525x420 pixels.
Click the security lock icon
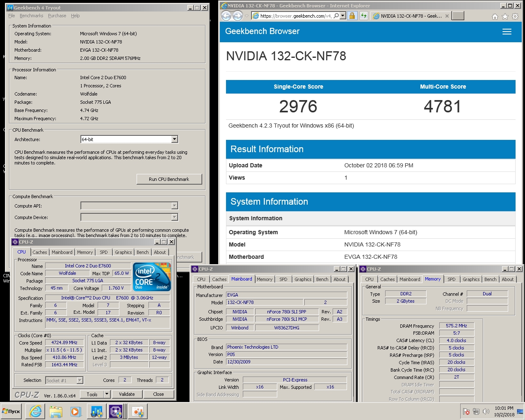pos(352,16)
